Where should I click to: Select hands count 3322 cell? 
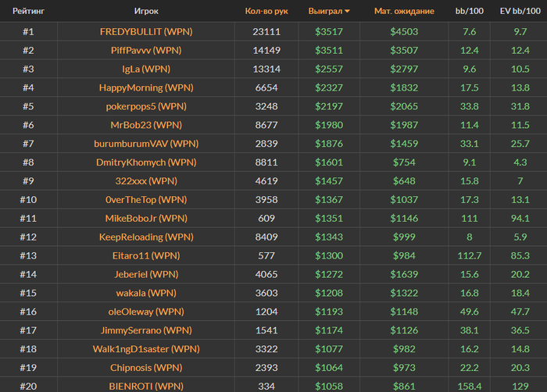point(266,349)
